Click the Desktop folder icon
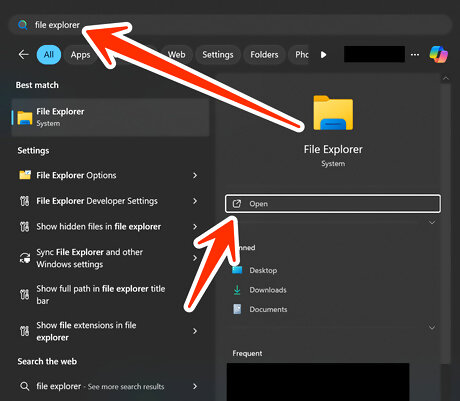 (237, 270)
